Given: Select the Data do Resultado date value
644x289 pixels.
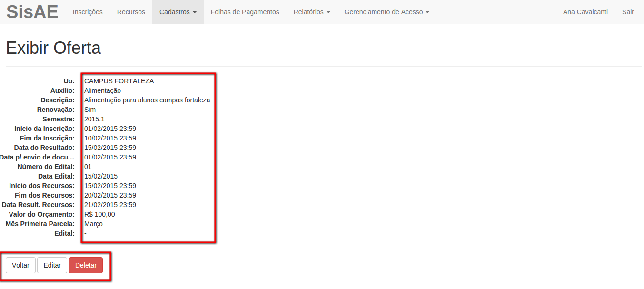Looking at the screenshot, I should 110,148.
